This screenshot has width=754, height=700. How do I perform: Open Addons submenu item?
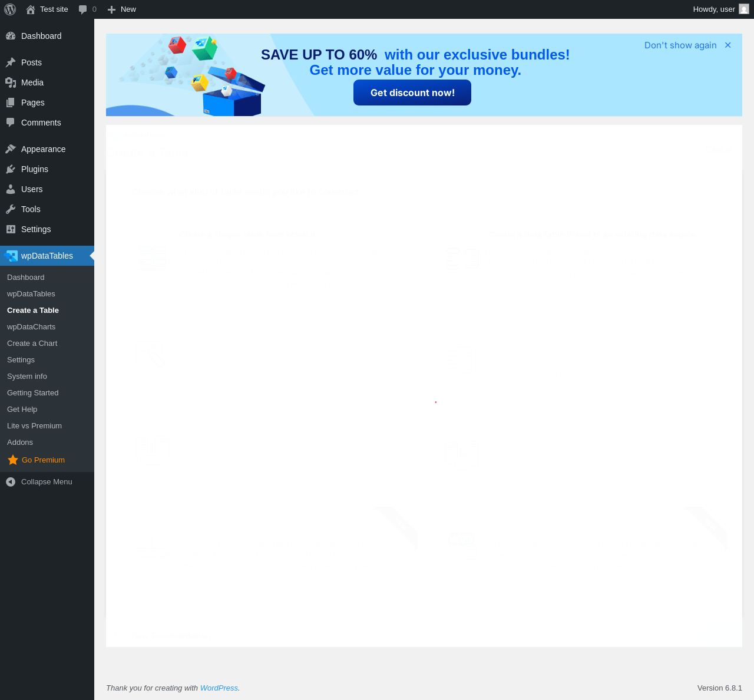(x=20, y=443)
